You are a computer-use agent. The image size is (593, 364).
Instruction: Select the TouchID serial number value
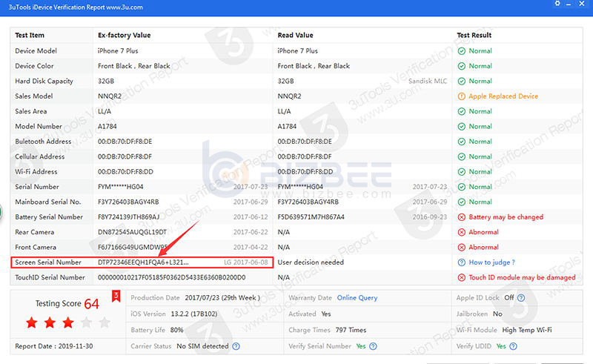point(172,278)
